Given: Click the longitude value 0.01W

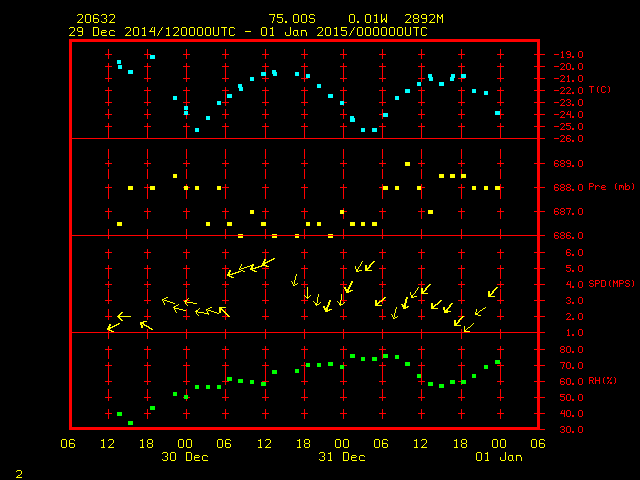Looking at the screenshot, I should 367,19.
